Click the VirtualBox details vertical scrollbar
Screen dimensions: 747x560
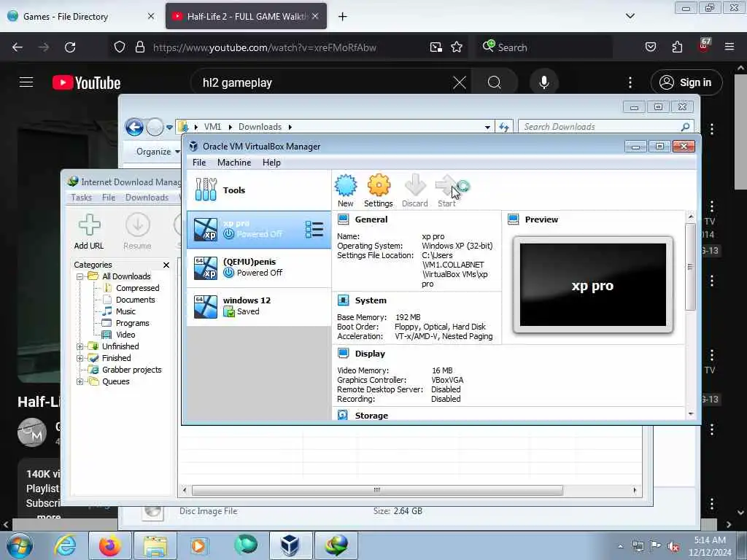(x=690, y=267)
